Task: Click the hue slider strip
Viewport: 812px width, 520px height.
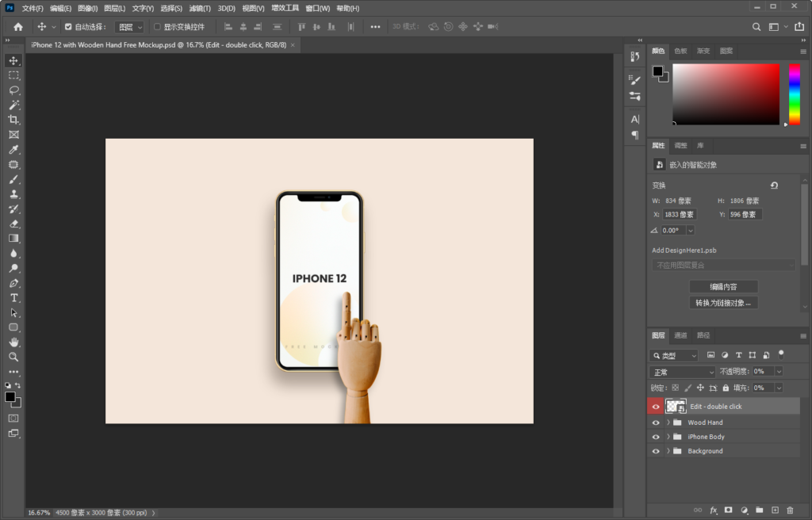Action: (795, 94)
